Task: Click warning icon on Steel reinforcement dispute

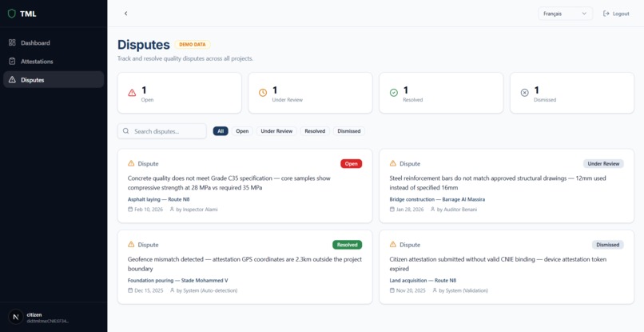Action: point(392,163)
